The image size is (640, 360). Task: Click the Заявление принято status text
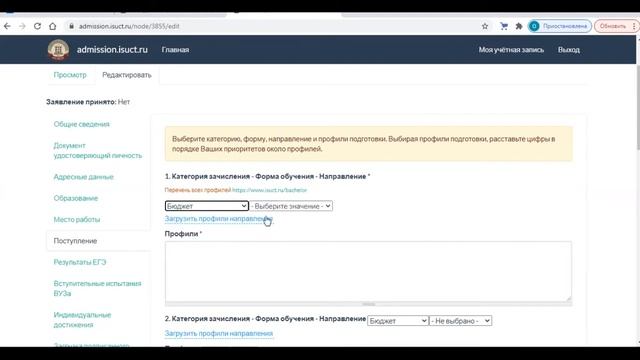tap(88, 102)
